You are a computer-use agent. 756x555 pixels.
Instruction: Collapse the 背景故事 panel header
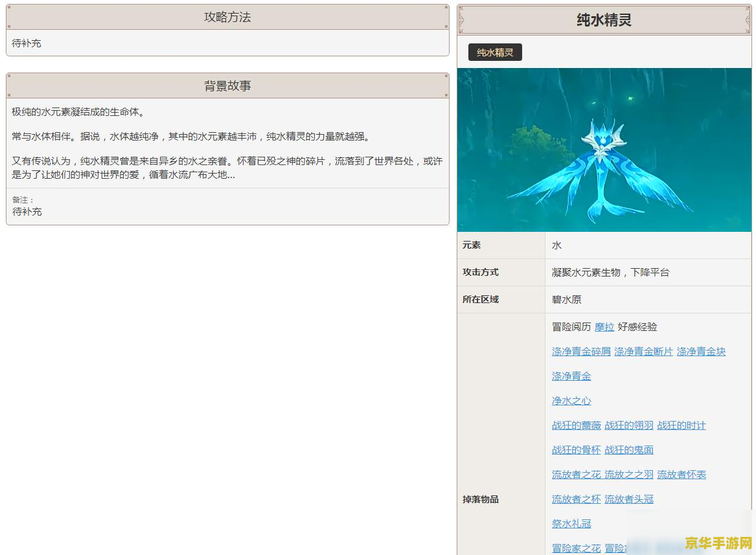click(x=226, y=85)
